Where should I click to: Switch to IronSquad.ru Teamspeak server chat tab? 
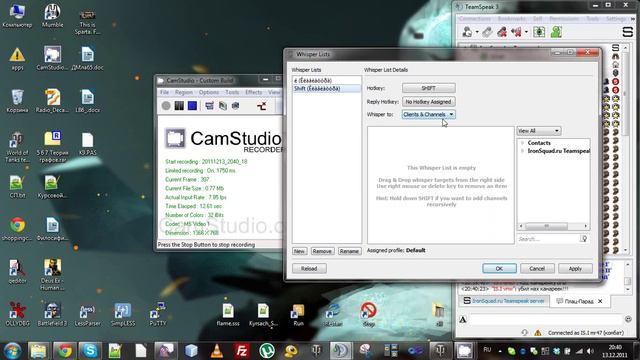504,301
